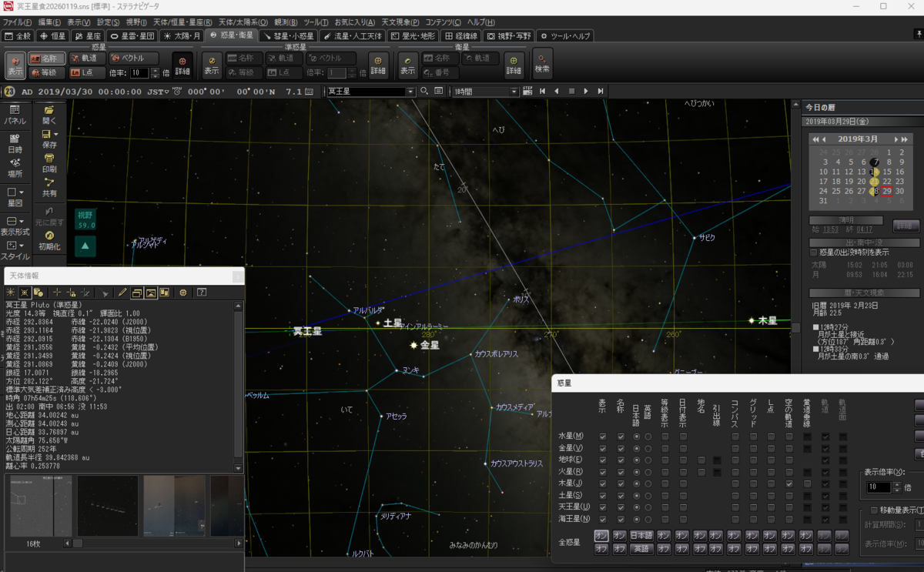Click 全惑星 日本語 button
Screen dimensions: 924x572
pos(642,536)
